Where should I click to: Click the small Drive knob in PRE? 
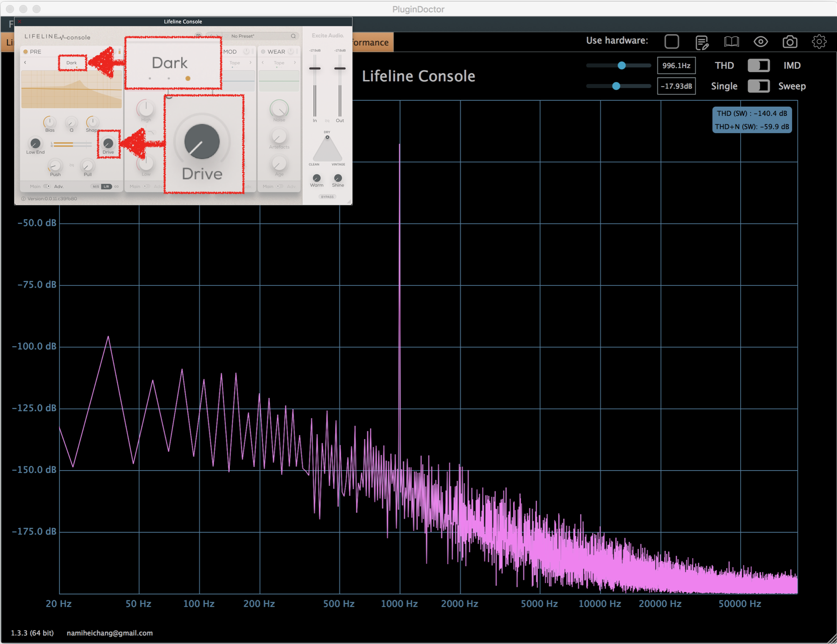coord(108,144)
